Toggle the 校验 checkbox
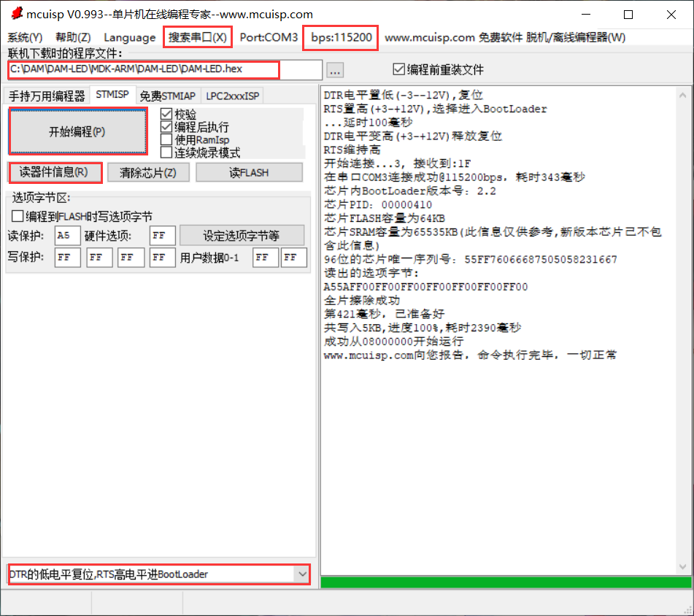This screenshot has height=616, width=694. tap(179, 114)
